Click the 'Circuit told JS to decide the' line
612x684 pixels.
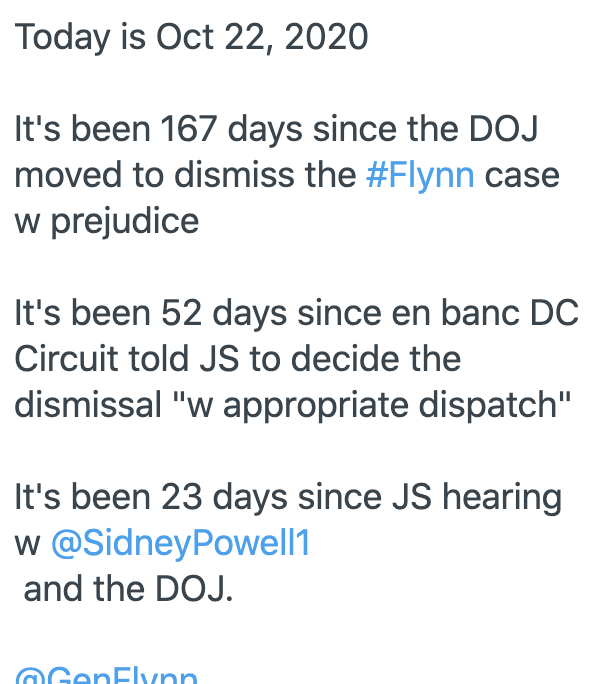[238, 359]
